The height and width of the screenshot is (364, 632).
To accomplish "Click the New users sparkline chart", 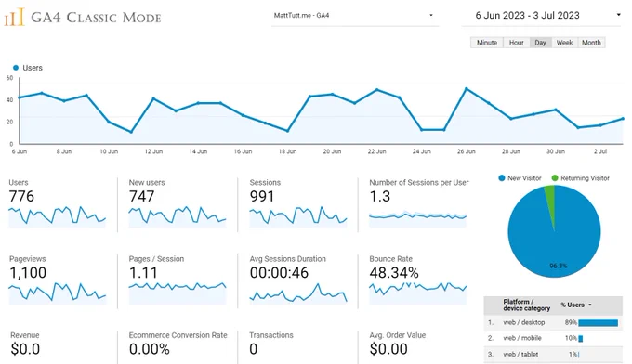I will click(x=178, y=216).
